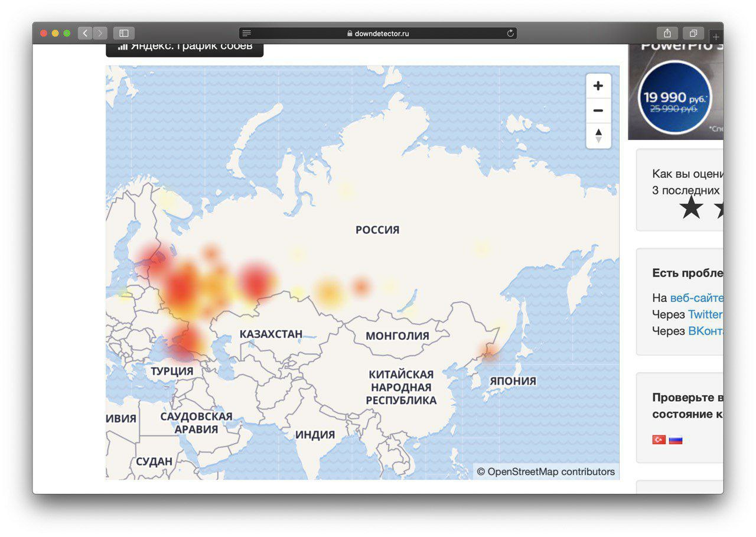This screenshot has height=537, width=756.
Task: Select the Russian flag icon
Action: click(x=676, y=440)
